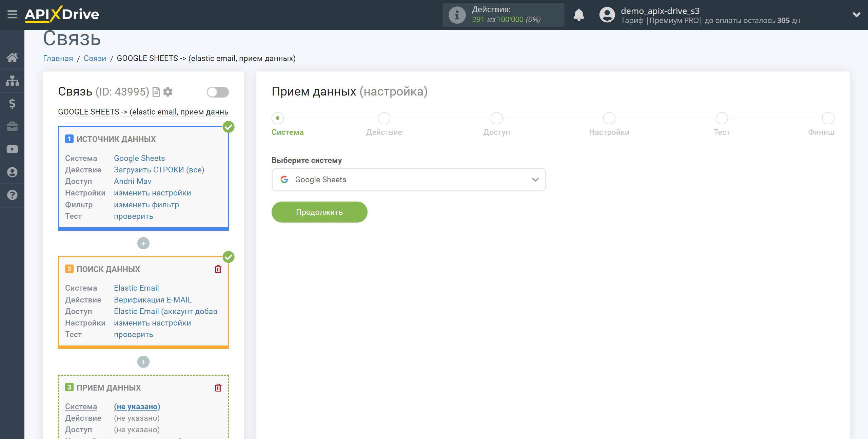Click проверить test link in ПОИСК ДАННЫХ
Viewport: 868px width, 439px height.
133,334
